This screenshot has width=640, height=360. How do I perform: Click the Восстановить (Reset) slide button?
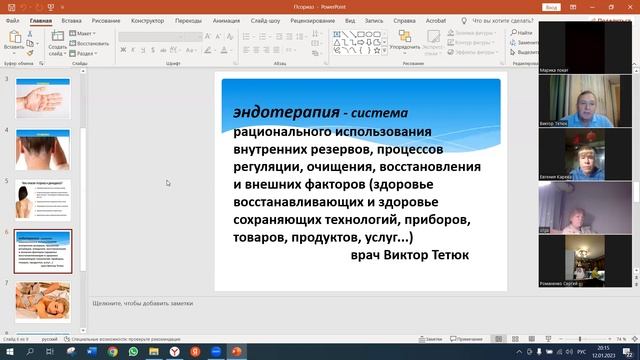click(x=89, y=43)
